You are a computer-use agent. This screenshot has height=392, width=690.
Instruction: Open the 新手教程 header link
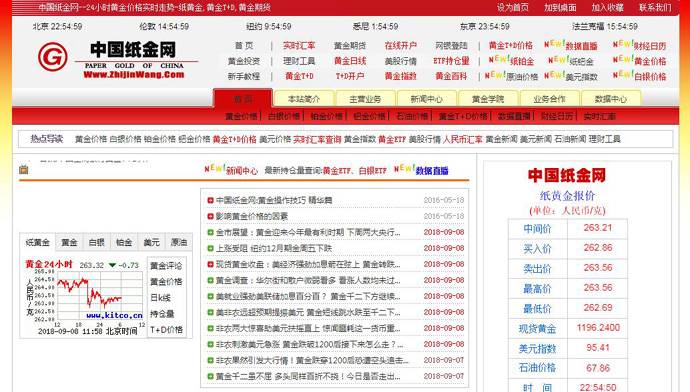244,76
